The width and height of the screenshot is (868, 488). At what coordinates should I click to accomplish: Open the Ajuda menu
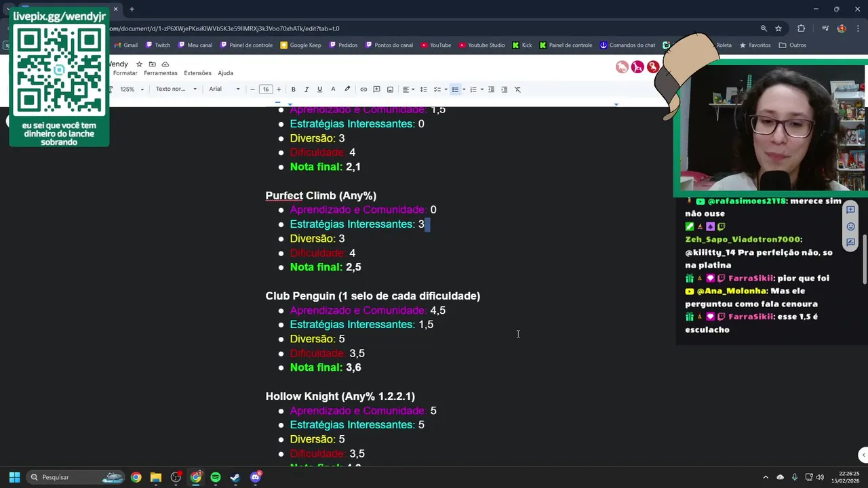coord(226,73)
